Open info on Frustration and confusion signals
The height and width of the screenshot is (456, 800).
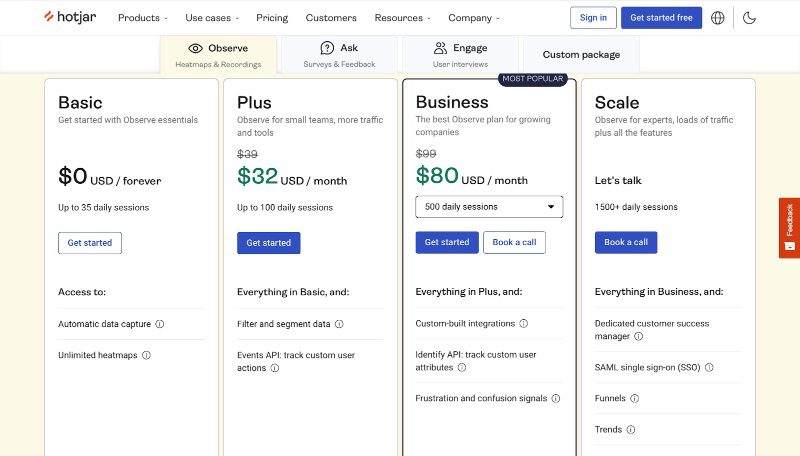click(556, 398)
